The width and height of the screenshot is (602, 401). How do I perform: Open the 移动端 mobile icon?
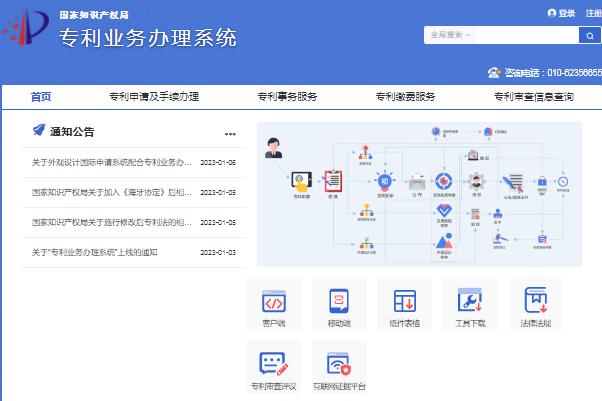click(339, 301)
